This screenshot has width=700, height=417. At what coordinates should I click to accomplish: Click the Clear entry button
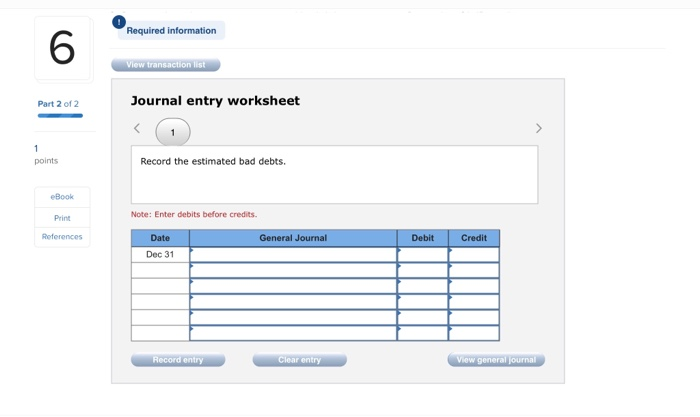pos(300,360)
